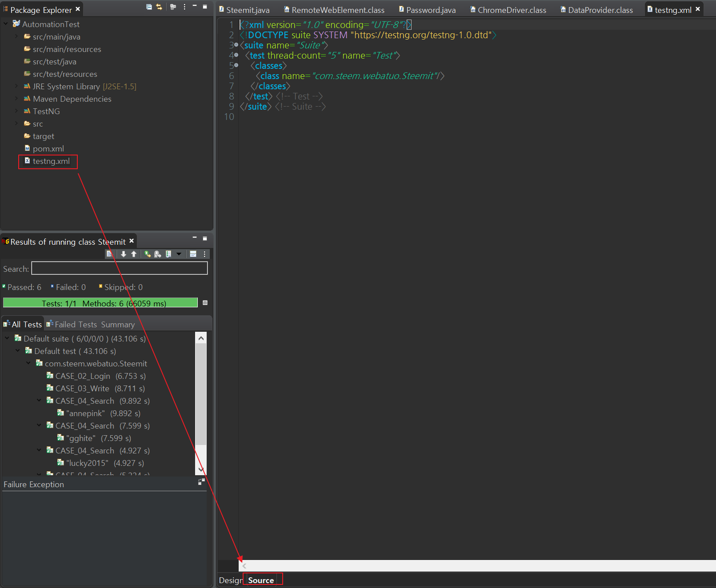Click the stop square beside the green progress bar

(x=205, y=303)
